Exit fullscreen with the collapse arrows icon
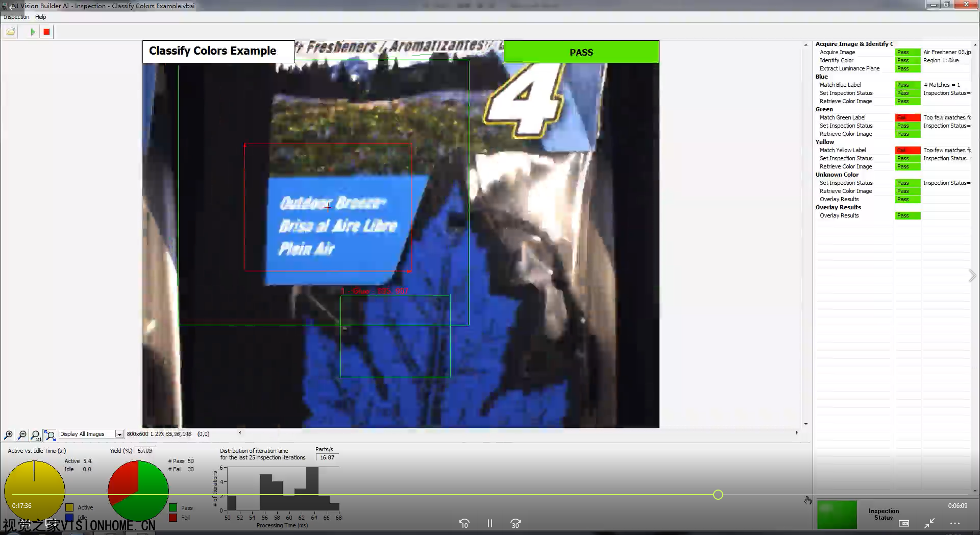Viewport: 980px width, 535px height. [929, 523]
